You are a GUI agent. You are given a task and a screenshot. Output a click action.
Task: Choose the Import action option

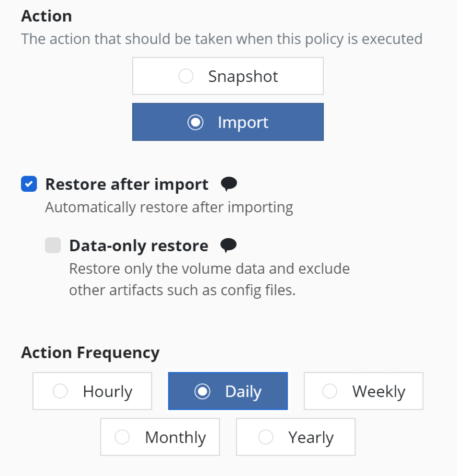(x=228, y=122)
